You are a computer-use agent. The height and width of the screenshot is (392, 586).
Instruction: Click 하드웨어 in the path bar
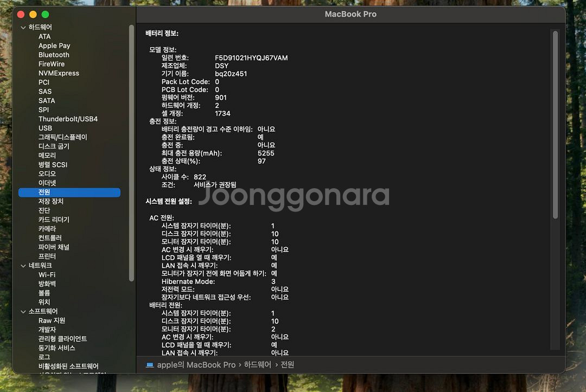(257, 365)
